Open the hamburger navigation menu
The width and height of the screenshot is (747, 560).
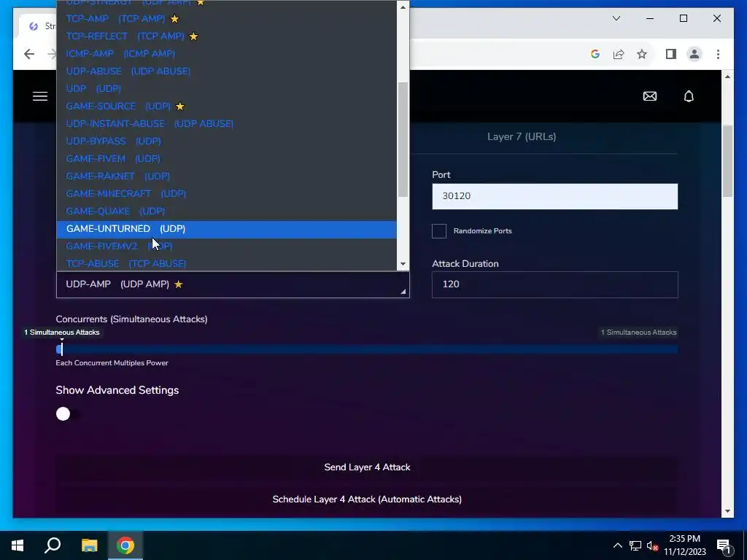click(40, 96)
